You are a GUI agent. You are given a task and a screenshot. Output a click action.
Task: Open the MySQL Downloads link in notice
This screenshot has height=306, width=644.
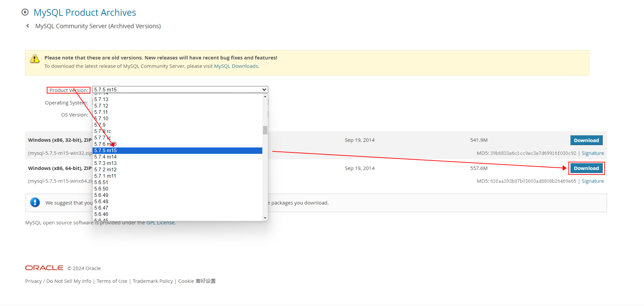pyautogui.click(x=236, y=66)
